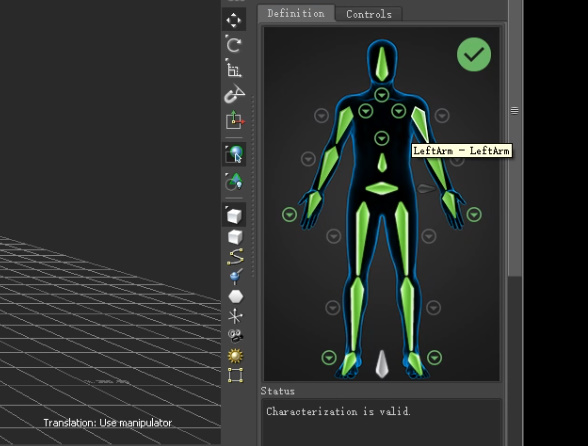The height and width of the screenshot is (446, 588).
Task: Select the Hips bone cell
Action: pyautogui.click(x=382, y=188)
